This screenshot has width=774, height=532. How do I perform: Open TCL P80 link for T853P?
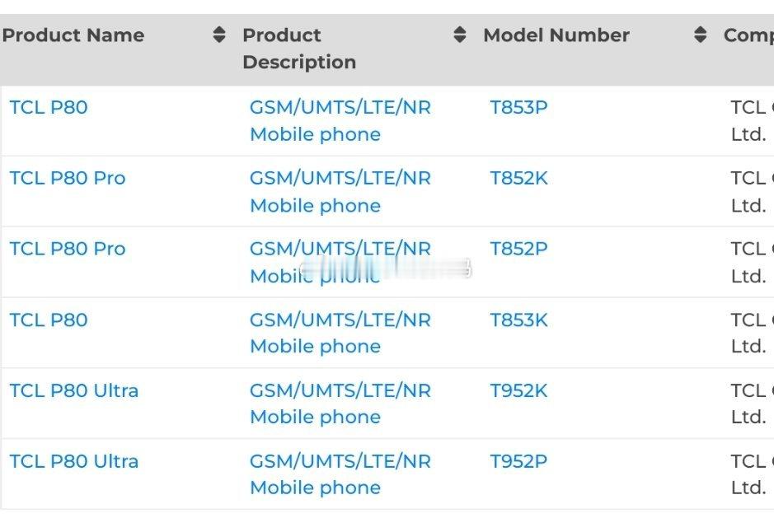coord(49,108)
